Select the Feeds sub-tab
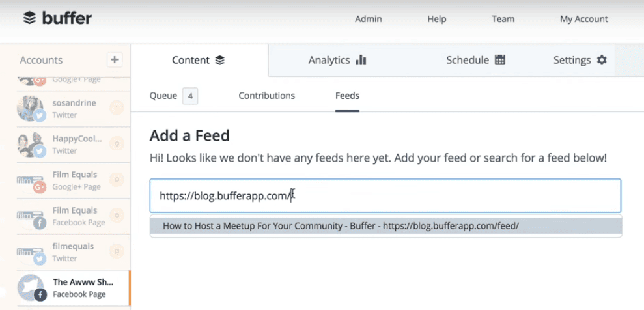This screenshot has width=644, height=310. coord(347,96)
